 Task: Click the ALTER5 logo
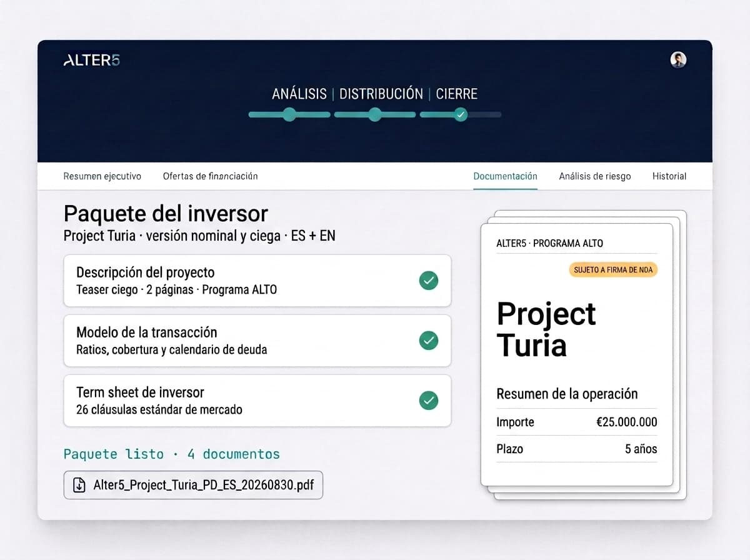tap(91, 60)
